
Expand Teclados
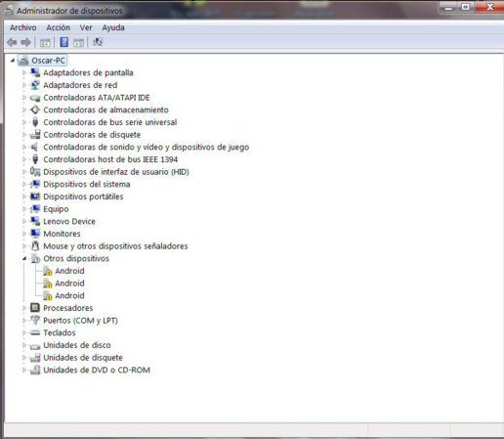(24, 332)
